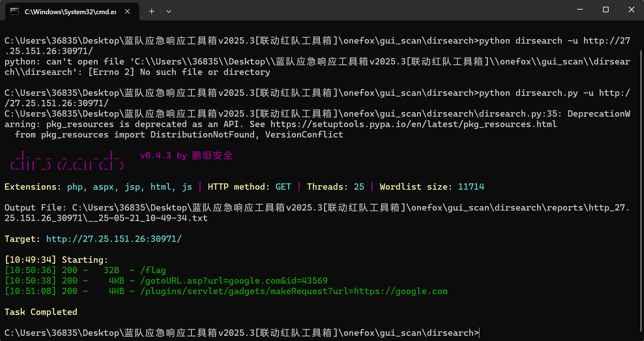Screen dimensions: 644x341
Task: Minimize the terminal window
Action: (580, 10)
